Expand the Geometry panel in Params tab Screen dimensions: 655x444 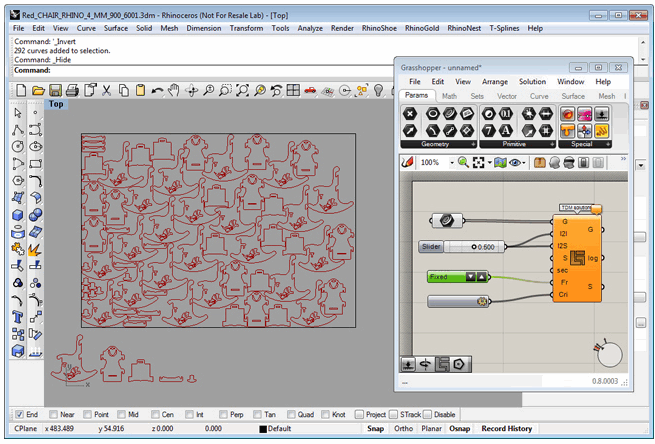click(x=472, y=145)
